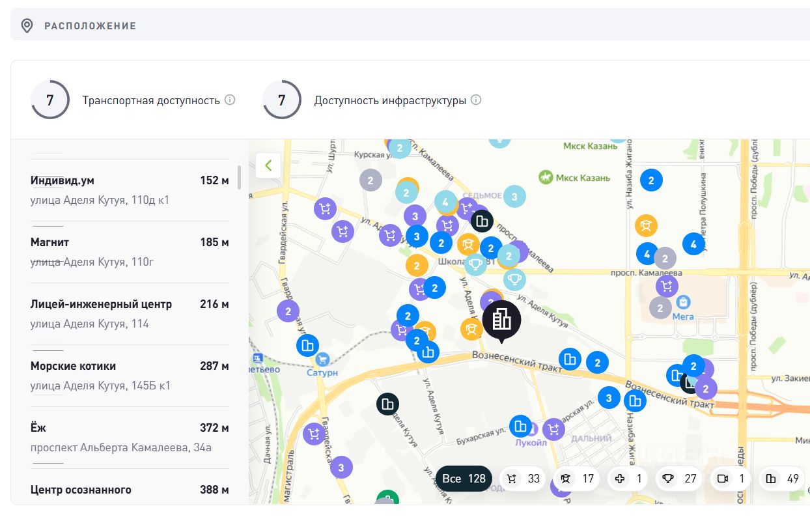Click the Мега shopping center icon

[683, 302]
